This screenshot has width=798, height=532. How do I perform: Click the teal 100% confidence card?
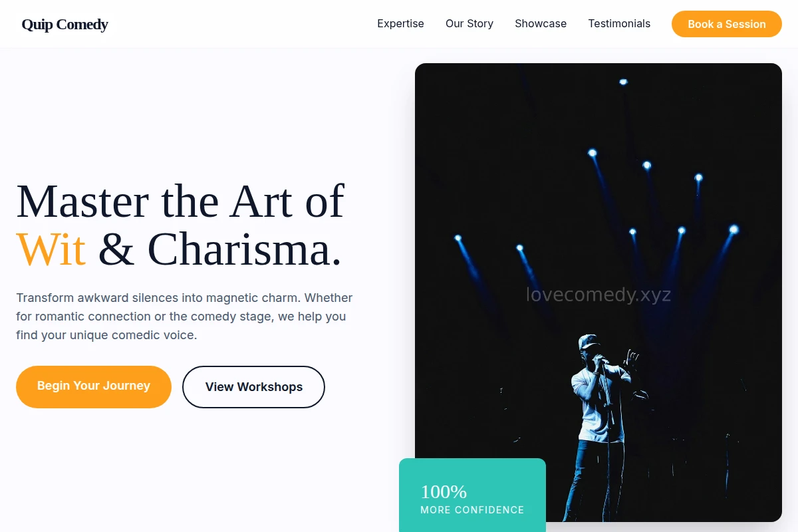point(472,495)
